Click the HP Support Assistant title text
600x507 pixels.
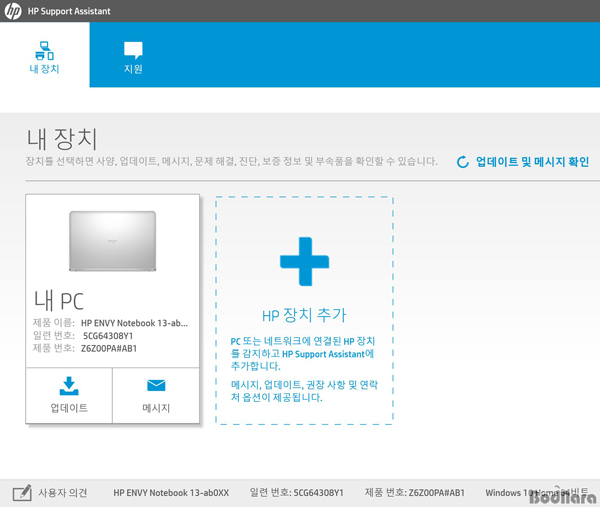69,11
